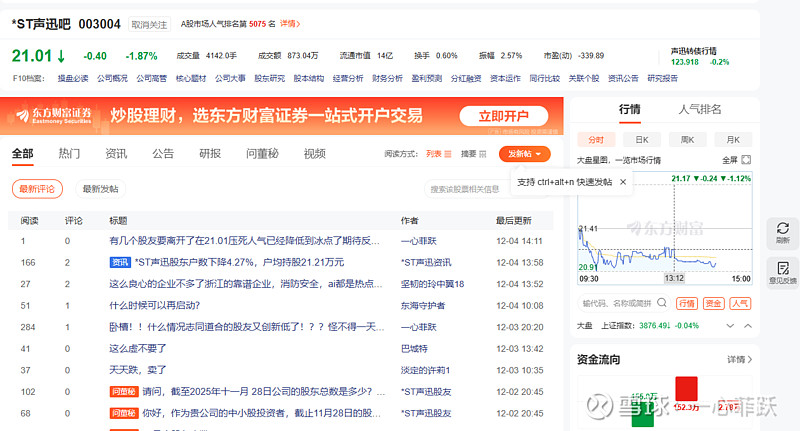This screenshot has width=800, height=431.
Task: Select the 最新评论 sort option
Action: [x=37, y=188]
